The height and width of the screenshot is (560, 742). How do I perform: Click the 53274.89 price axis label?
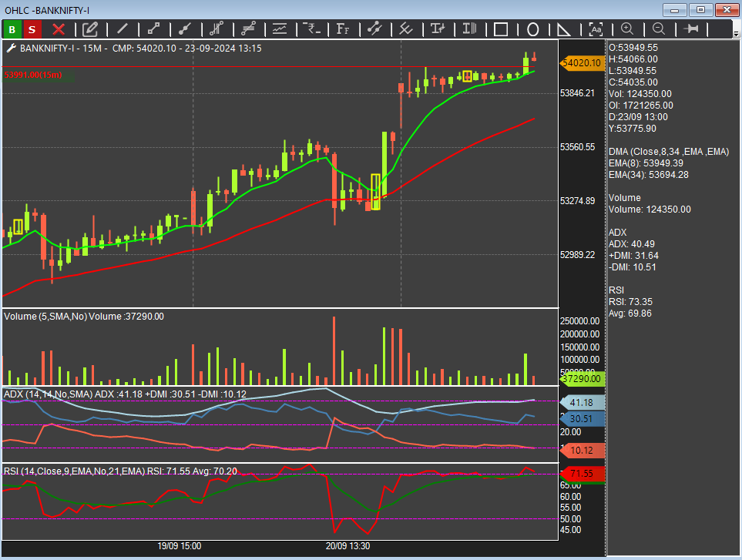(x=577, y=201)
